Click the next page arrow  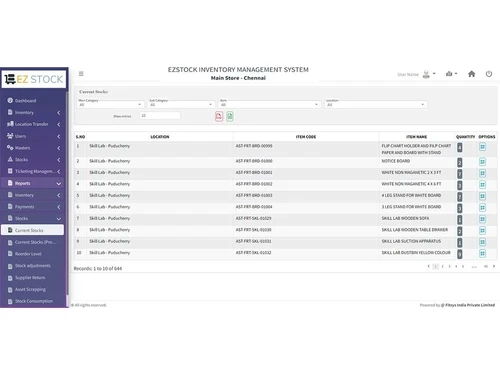[494, 266]
